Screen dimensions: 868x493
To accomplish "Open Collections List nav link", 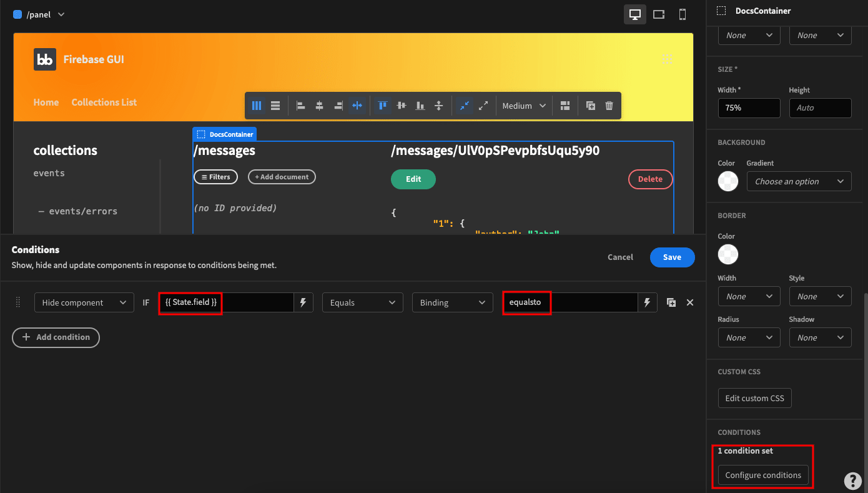I will point(104,102).
